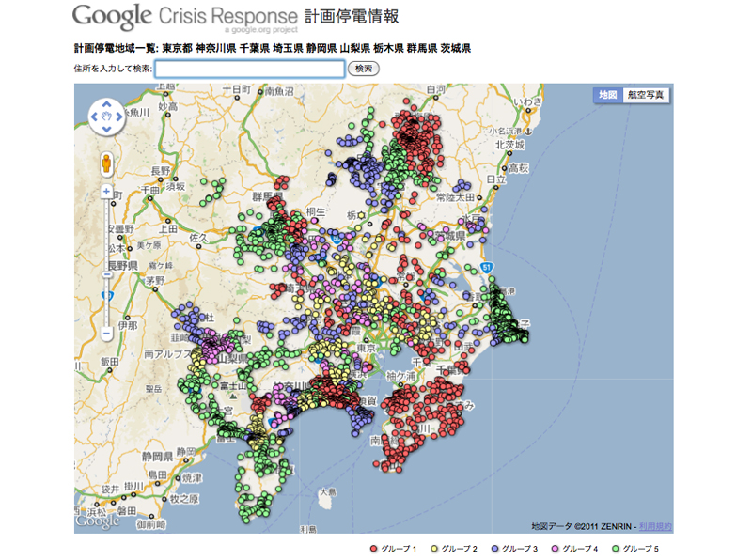This screenshot has height=560, width=752.
Task: Open the 茨城県 outage area link
Action: (x=456, y=48)
